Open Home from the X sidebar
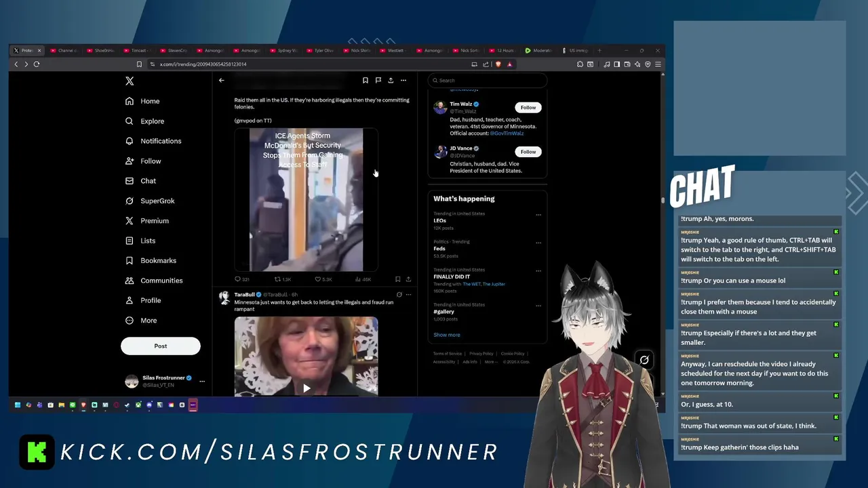868x488 pixels. coord(142,101)
